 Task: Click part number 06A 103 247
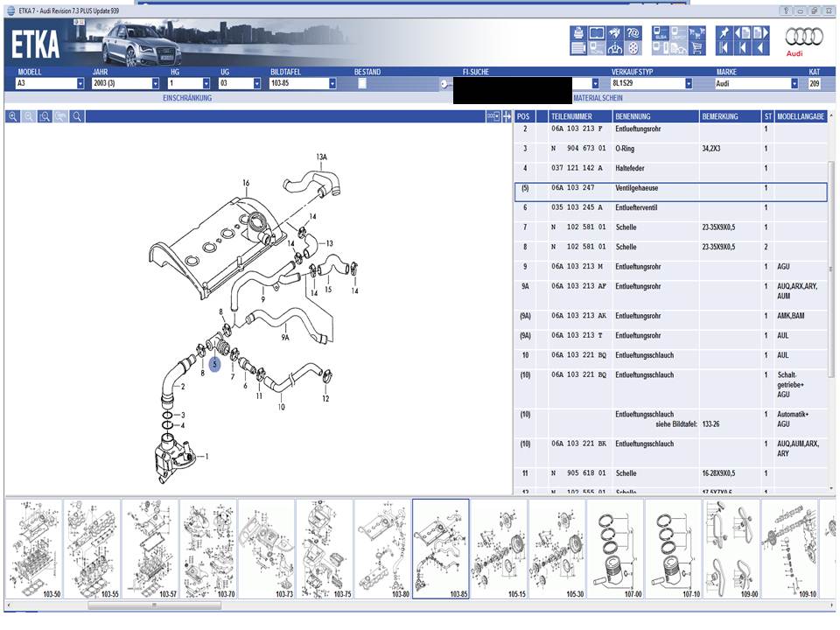point(572,188)
